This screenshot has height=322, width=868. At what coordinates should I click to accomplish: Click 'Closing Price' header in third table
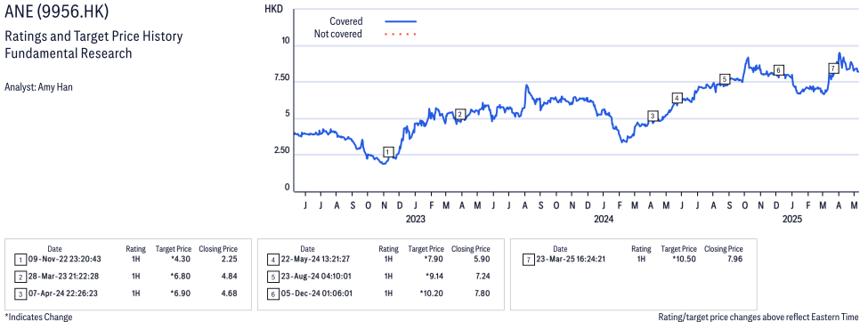[724, 249]
